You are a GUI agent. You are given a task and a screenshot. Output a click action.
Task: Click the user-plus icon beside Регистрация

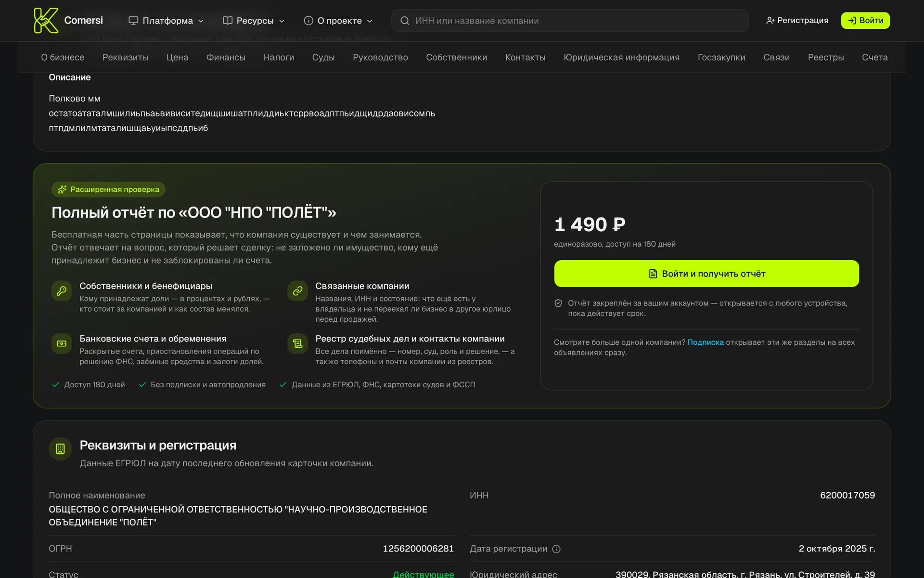point(770,20)
